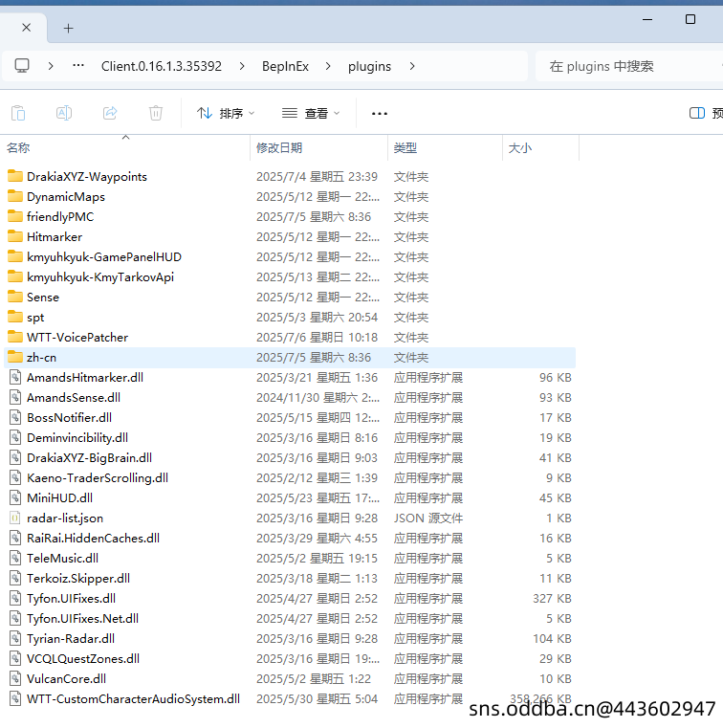This screenshot has height=728, width=723.
Task: Close the current Explorer tab
Action: click(27, 28)
